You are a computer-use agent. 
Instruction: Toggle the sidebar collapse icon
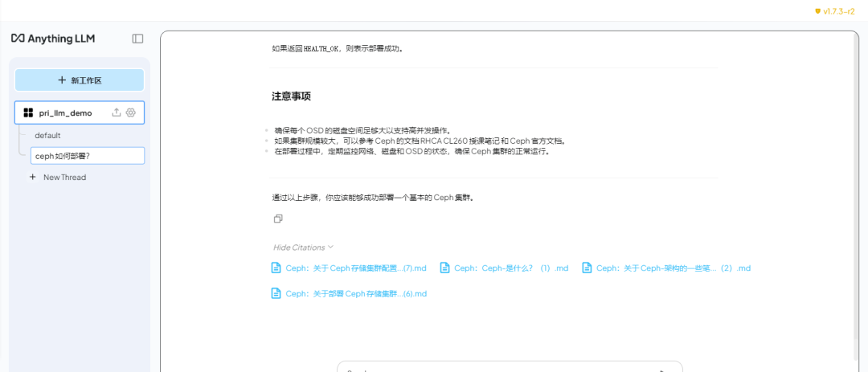138,39
